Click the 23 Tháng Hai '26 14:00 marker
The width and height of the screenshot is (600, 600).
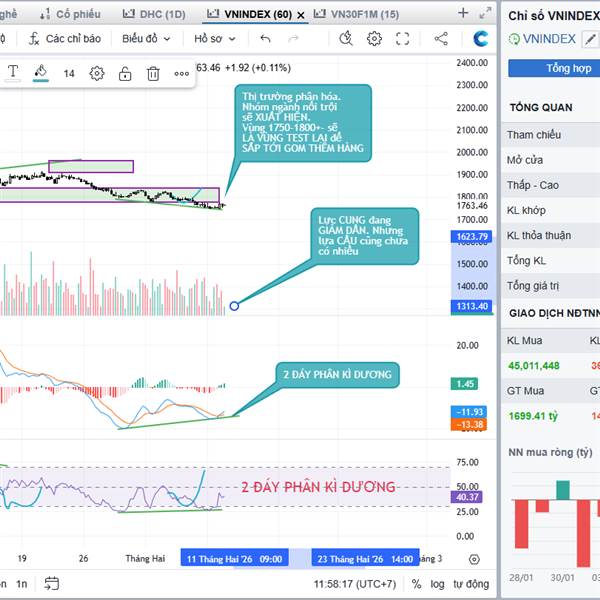(365, 559)
